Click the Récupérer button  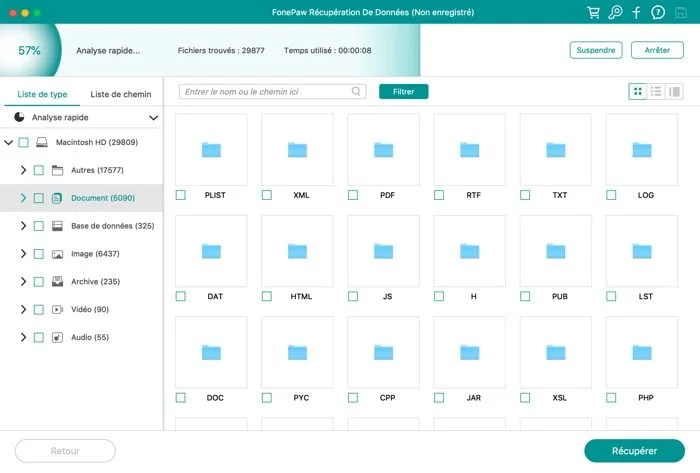pyautogui.click(x=634, y=451)
